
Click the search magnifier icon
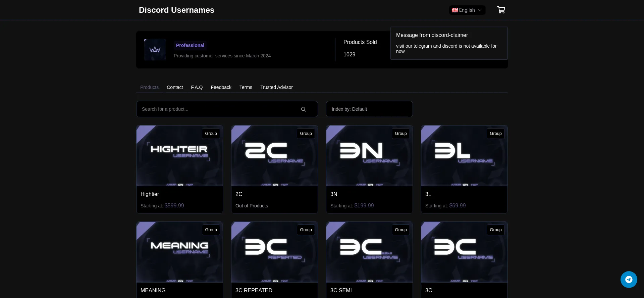pyautogui.click(x=304, y=109)
